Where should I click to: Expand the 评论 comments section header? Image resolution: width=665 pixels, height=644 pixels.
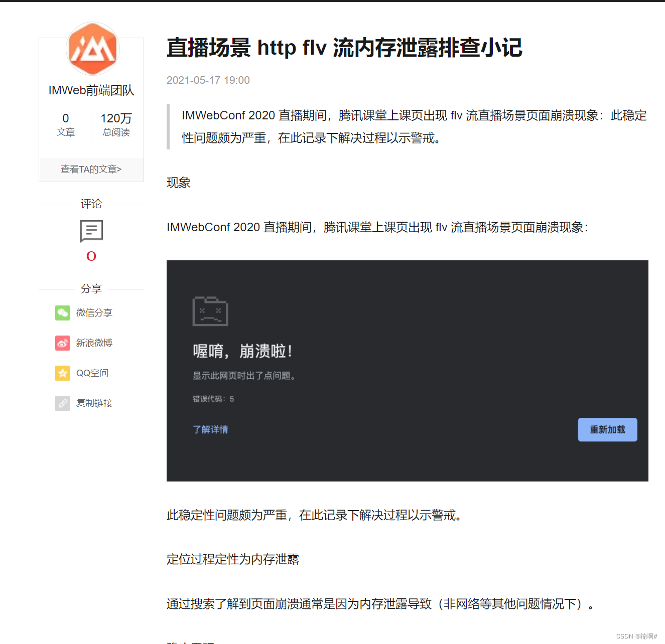click(x=91, y=204)
